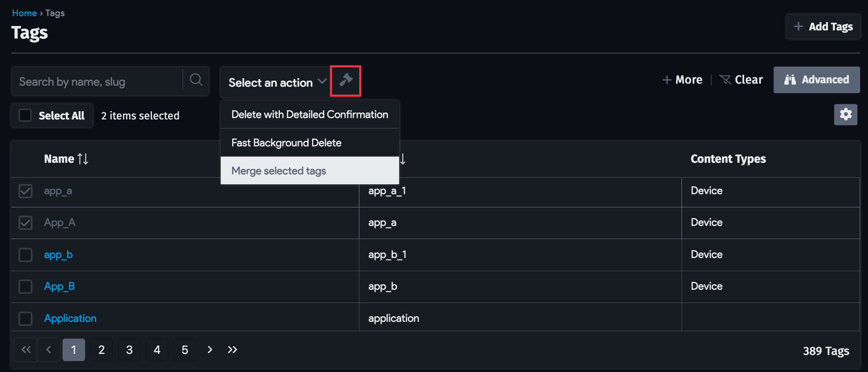The image size is (868, 372).
Task: Sort by Name column arrows
Action: point(83,159)
